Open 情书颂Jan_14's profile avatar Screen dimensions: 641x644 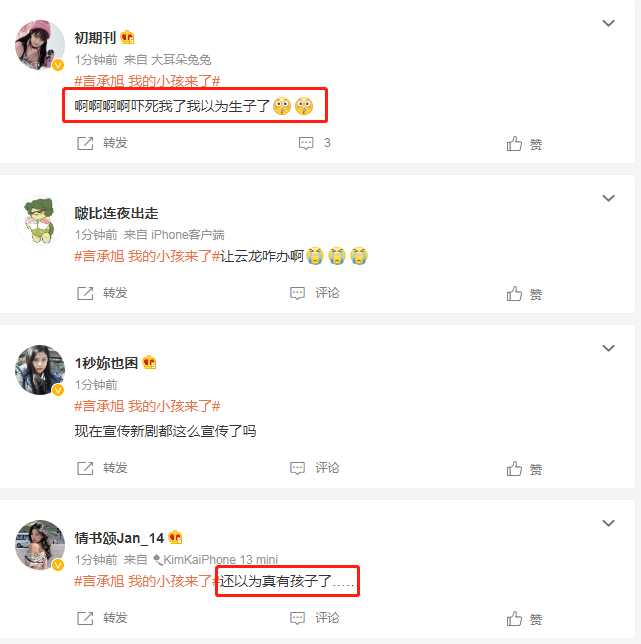[40, 545]
